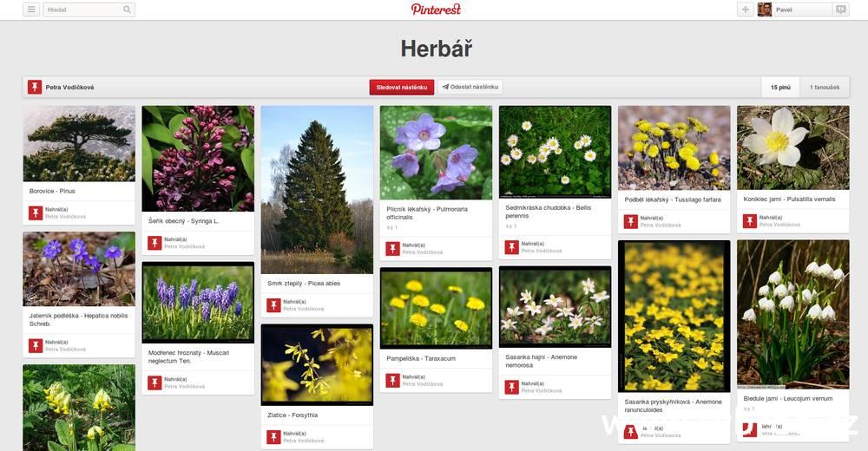Open Plicník lékařský flower photo
The image size is (868, 451).
coord(437,153)
